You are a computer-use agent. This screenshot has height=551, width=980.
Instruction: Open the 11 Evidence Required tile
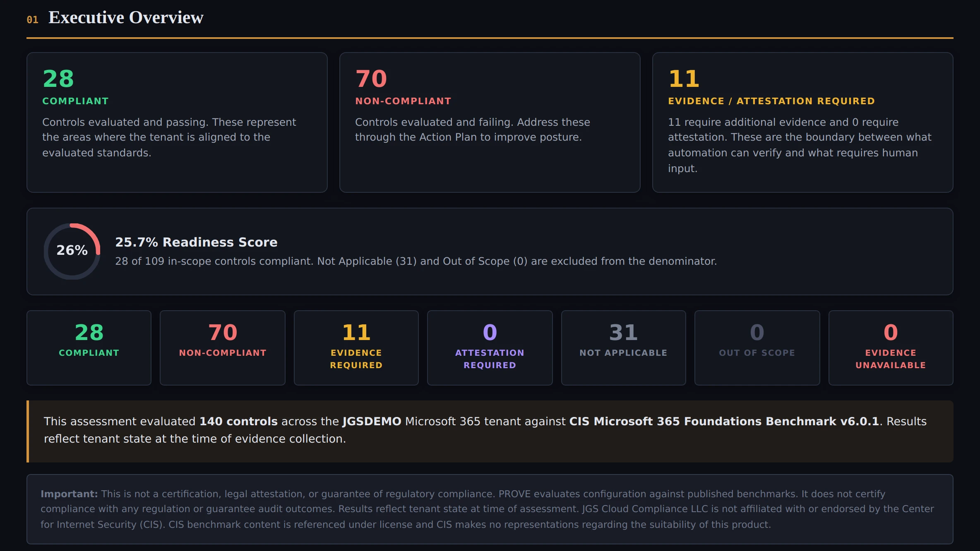click(x=356, y=347)
